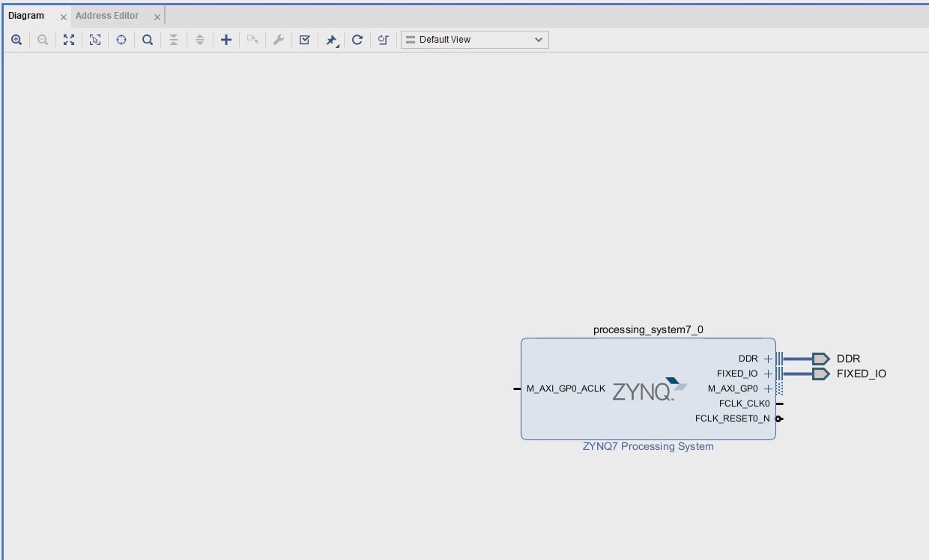Image resolution: width=929 pixels, height=560 pixels.
Task: Click the Pin toolbar icon
Action: pyautogui.click(x=331, y=40)
